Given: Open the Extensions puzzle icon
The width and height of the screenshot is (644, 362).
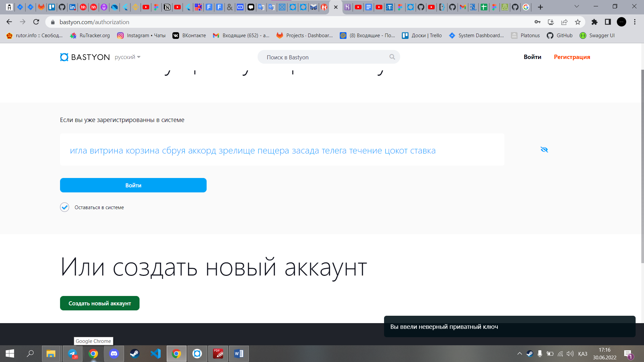Looking at the screenshot, I should pos(594,22).
